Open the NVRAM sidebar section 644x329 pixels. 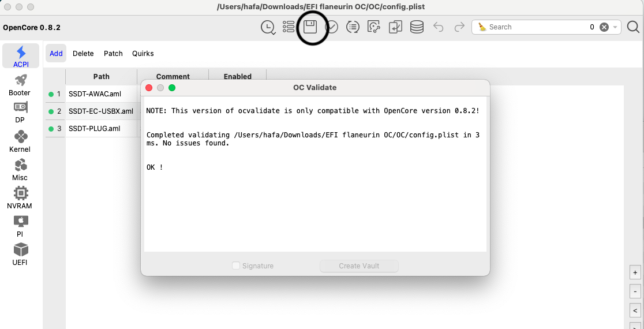pyautogui.click(x=19, y=198)
